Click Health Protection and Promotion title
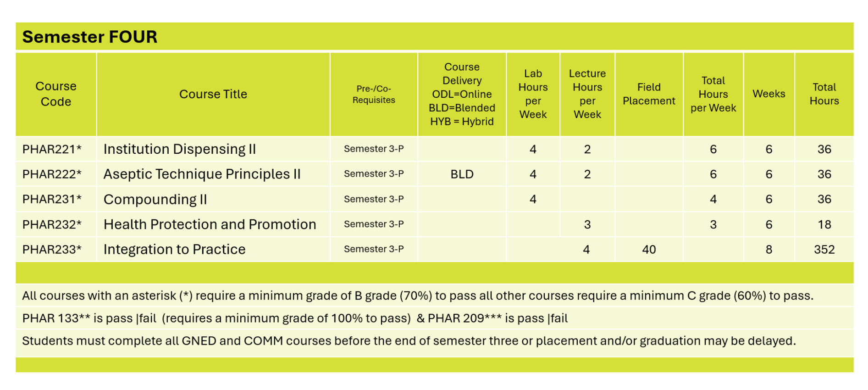This screenshot has height=390, width=868. 210,224
